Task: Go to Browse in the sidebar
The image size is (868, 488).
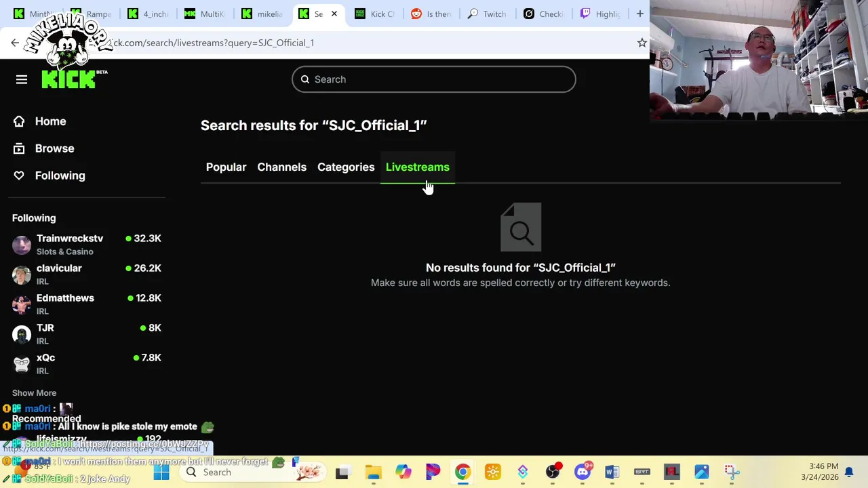Action: (x=54, y=148)
